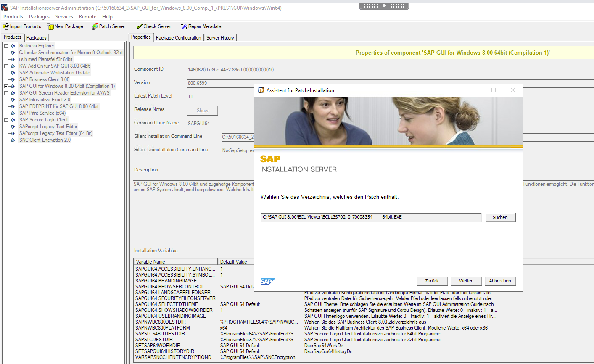594x364 pixels.
Task: Click the SAP Installationsserver title bar icon
Action: [5, 8]
